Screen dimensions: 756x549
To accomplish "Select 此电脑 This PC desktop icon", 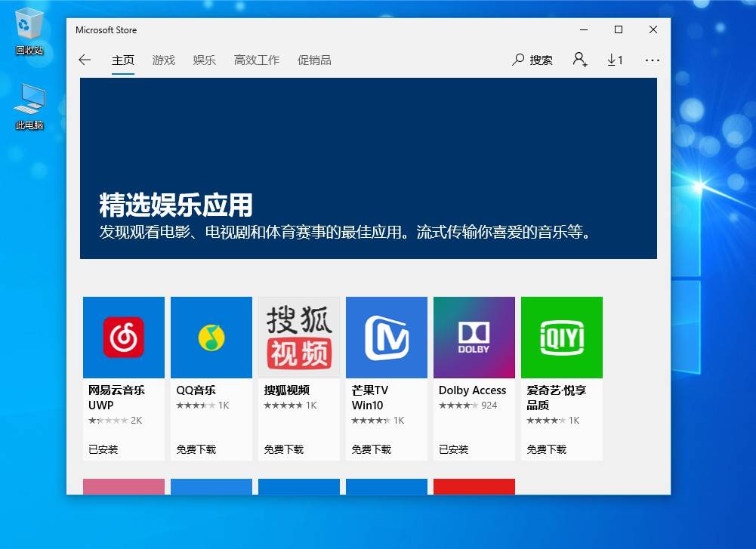I will pos(29,106).
